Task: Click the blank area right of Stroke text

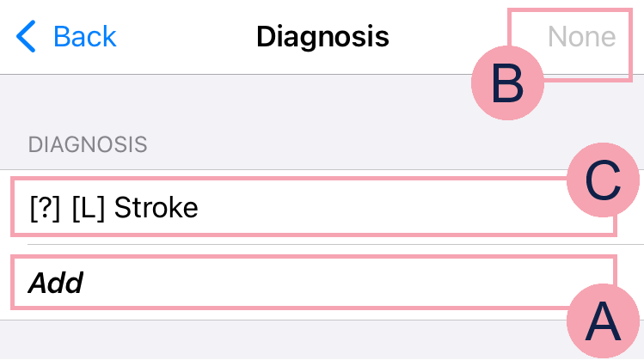Action: [x=387, y=208]
